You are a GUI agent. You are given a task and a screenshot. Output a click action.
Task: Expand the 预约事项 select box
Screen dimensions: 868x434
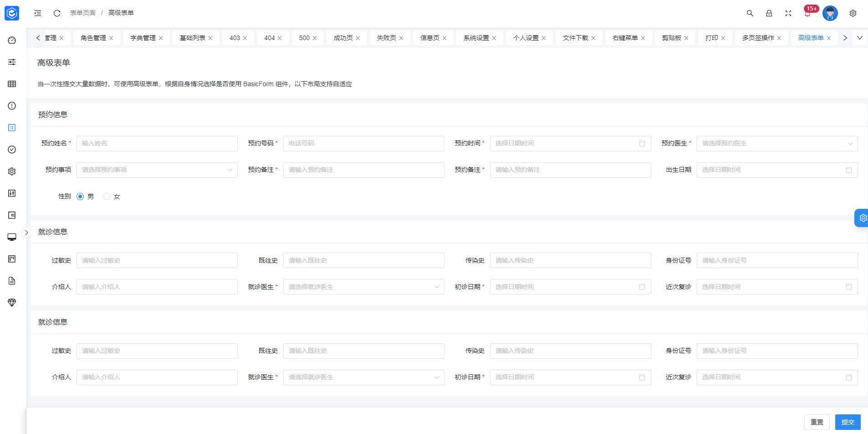click(x=157, y=170)
